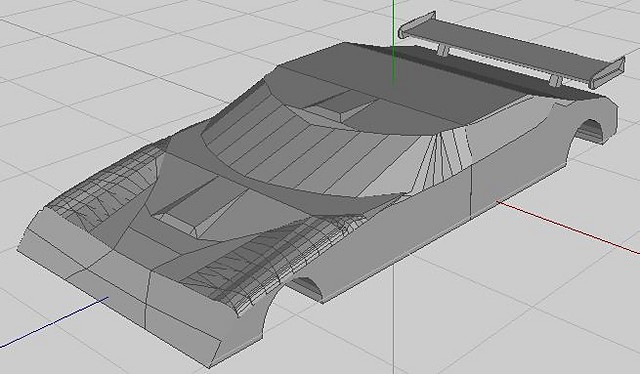Click the left spoiler support strut
640x374 pixels.
click(x=443, y=50)
